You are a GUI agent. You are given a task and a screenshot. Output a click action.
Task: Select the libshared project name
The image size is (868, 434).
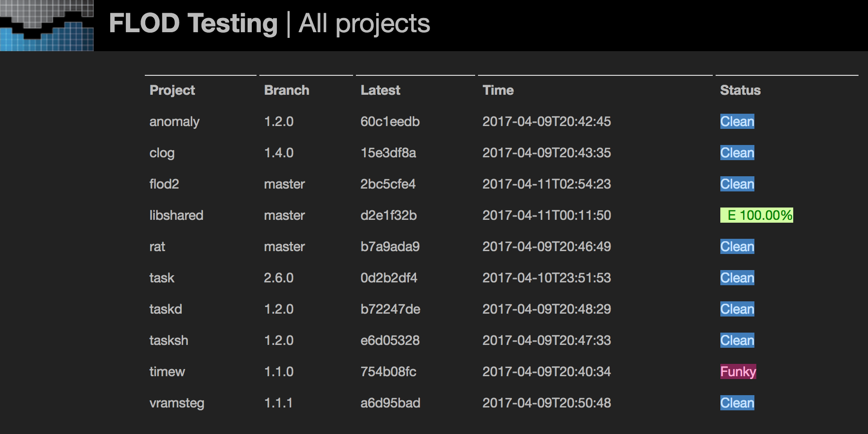tap(176, 215)
